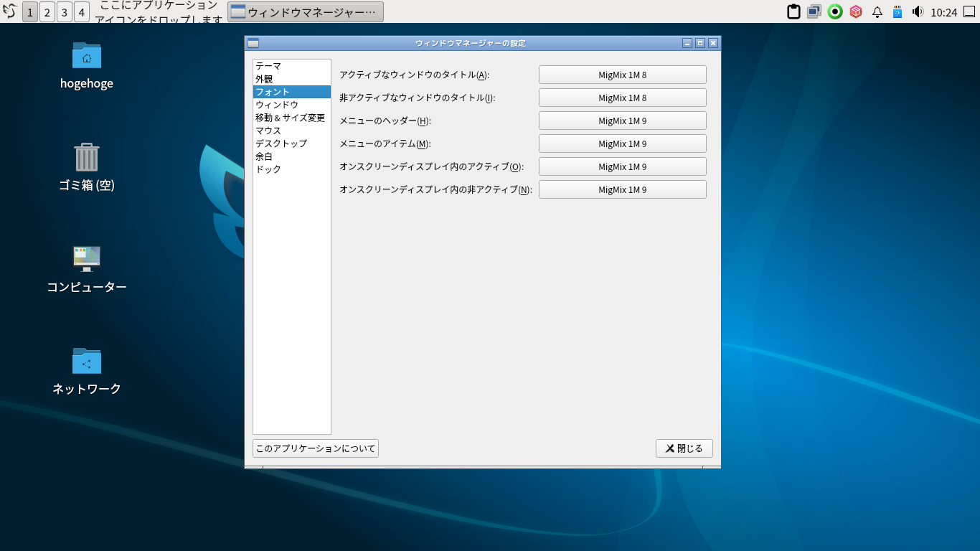Close the window via title bar X

pyautogui.click(x=713, y=43)
